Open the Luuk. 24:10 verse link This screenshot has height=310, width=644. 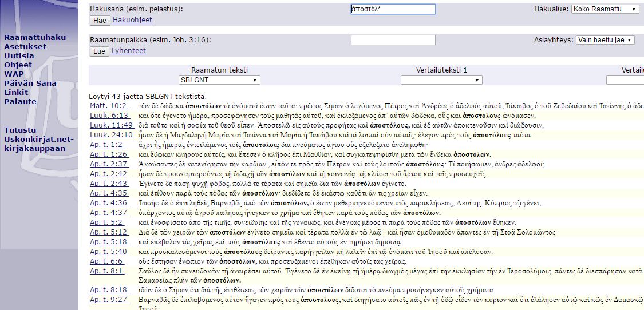point(112,135)
